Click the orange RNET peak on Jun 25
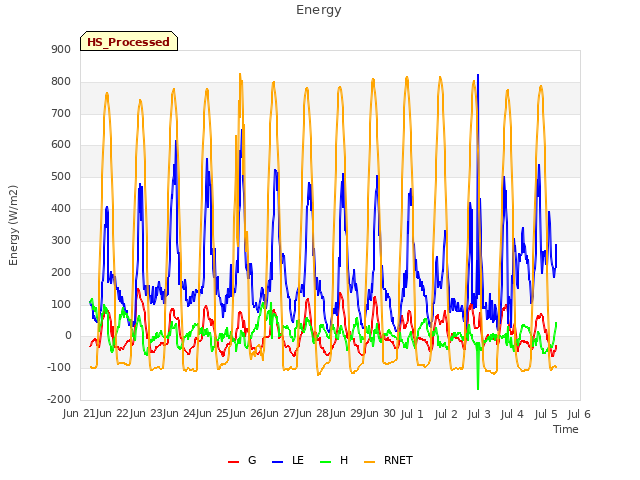Screen dimensions: 640x480 (x=240, y=75)
